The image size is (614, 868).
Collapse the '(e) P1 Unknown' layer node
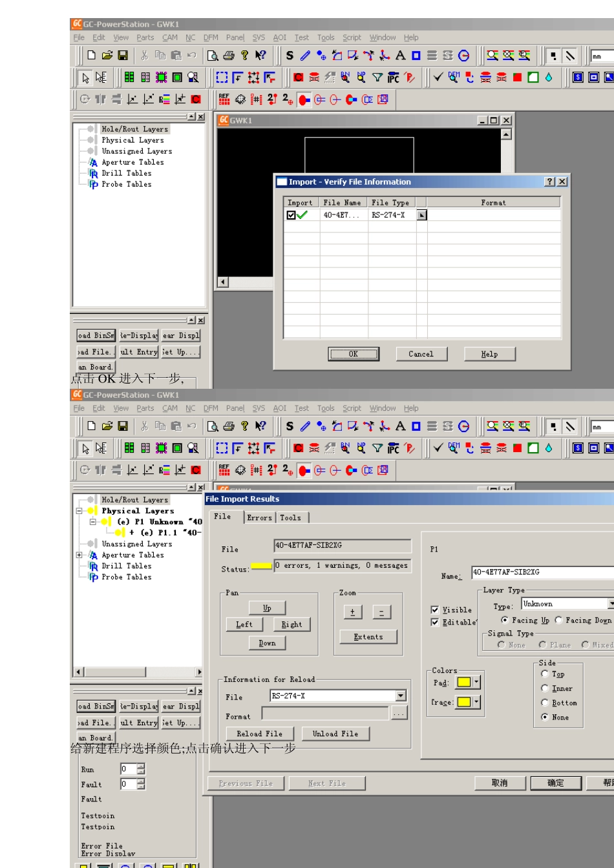[92, 521]
